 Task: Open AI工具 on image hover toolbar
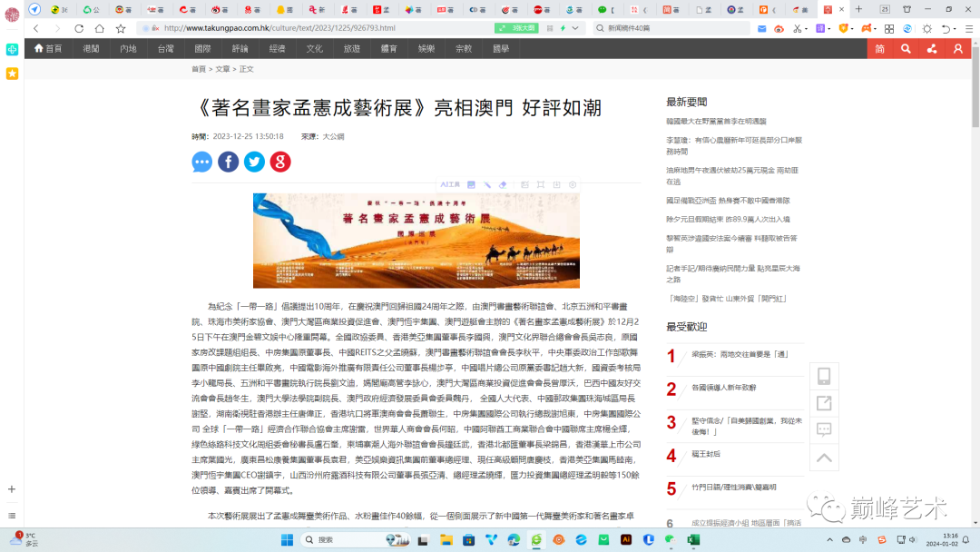pos(450,184)
